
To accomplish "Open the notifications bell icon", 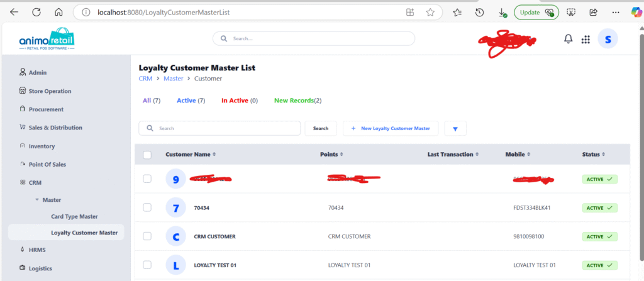I will click(x=568, y=39).
